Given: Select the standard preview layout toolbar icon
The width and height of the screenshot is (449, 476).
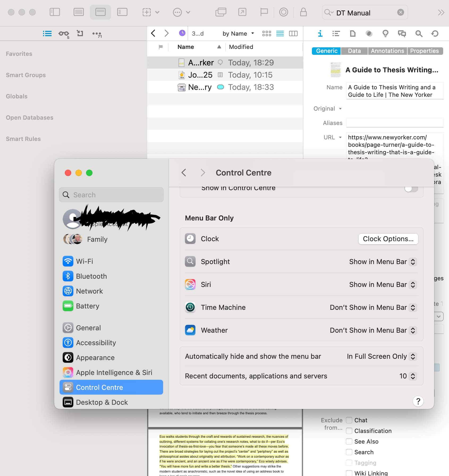Looking at the screenshot, I should coord(100,12).
